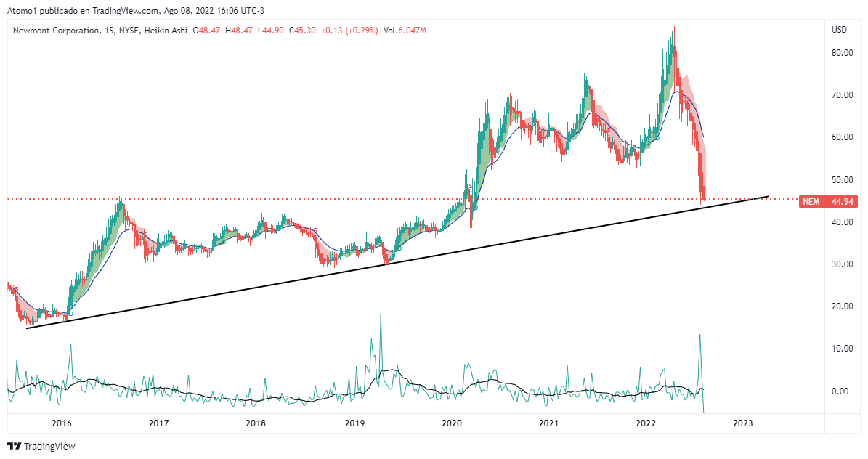Screen dimensions: 868x459
Task: Click the 2018 time axis label
Action: point(256,423)
